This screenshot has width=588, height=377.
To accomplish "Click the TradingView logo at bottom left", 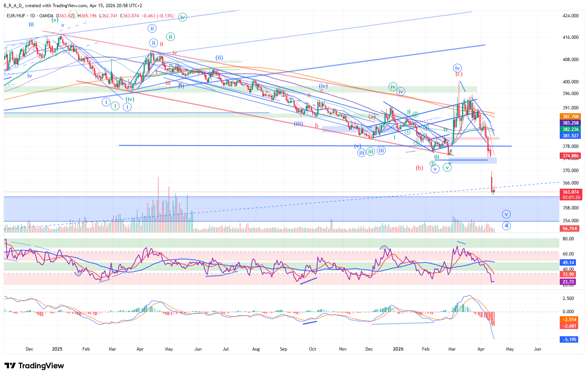I will (x=34, y=366).
